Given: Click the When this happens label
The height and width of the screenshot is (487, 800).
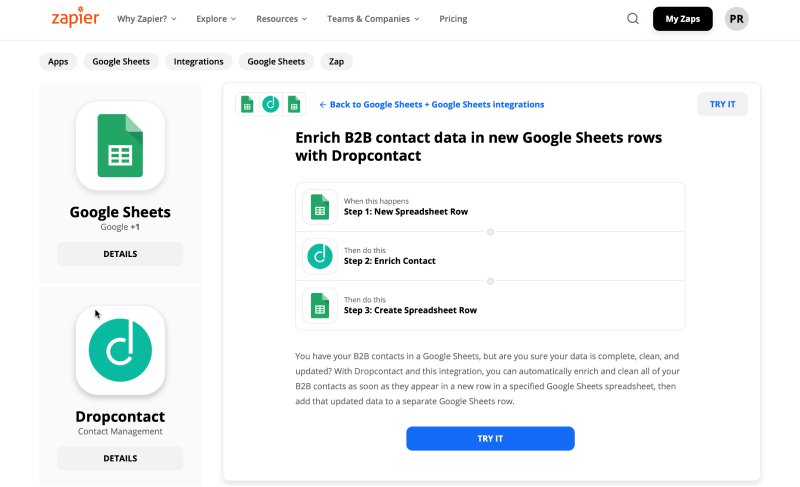Looking at the screenshot, I should 376,201.
